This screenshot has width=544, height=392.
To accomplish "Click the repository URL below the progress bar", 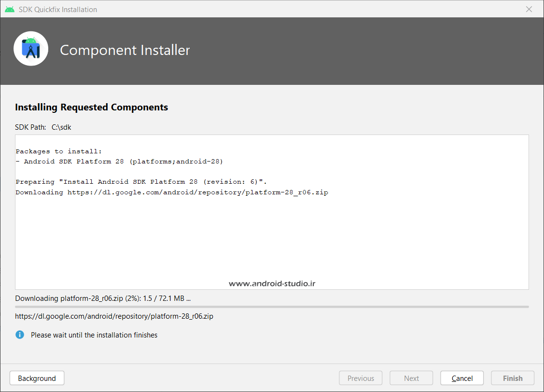I will [x=114, y=317].
